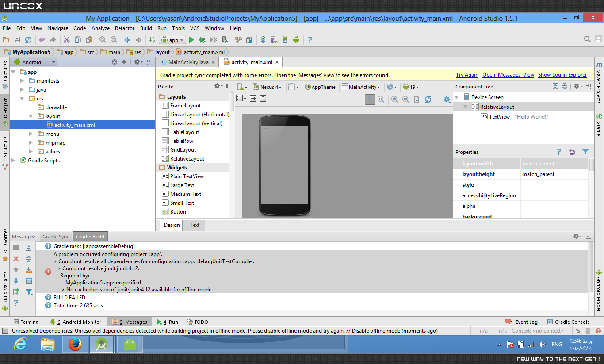Image resolution: width=604 pixels, height=364 pixels.
Task: Open the AVD Manager icon
Action: [274, 40]
